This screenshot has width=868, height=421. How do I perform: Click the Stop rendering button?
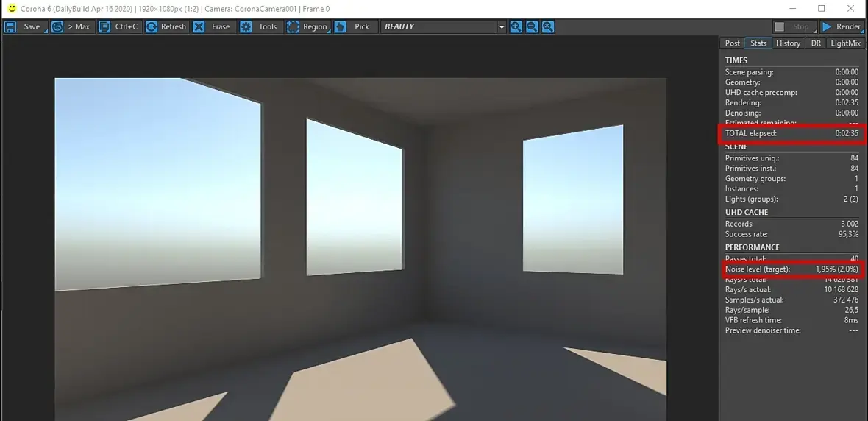click(794, 26)
